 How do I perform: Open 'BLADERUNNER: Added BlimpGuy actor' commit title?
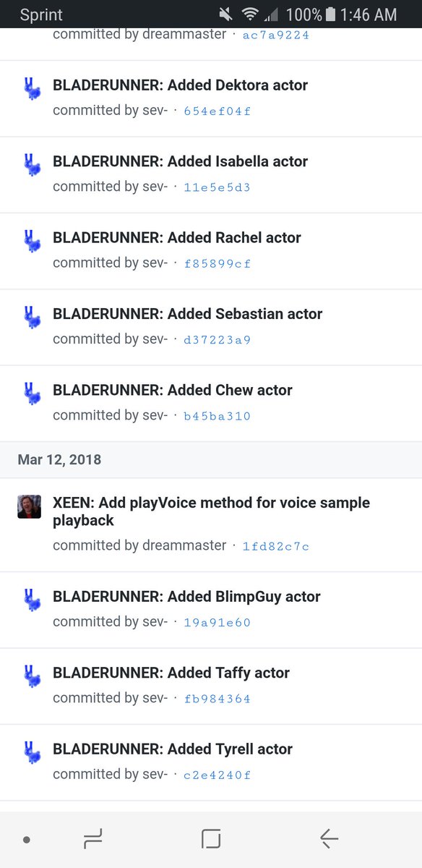[186, 597]
